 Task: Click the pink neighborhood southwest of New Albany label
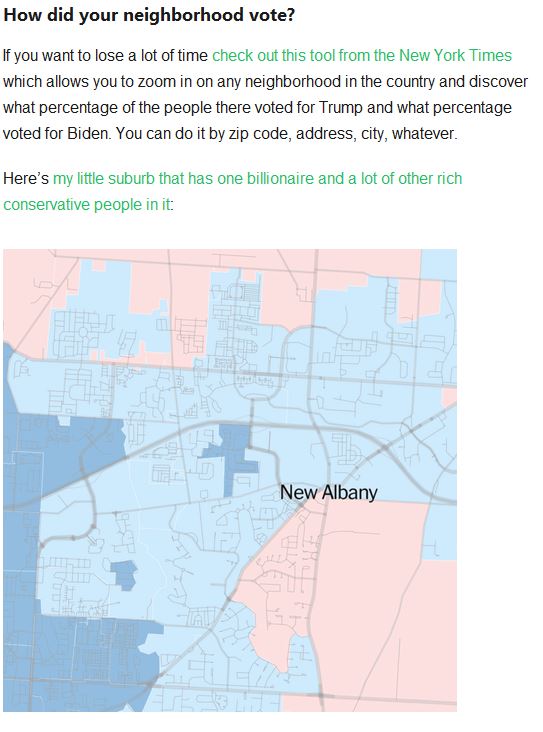[x=280, y=584]
